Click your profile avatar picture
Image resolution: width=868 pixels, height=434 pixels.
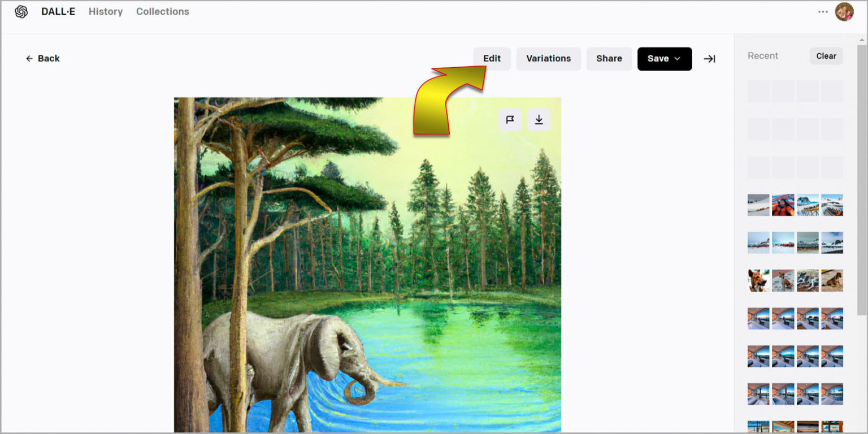(x=844, y=11)
